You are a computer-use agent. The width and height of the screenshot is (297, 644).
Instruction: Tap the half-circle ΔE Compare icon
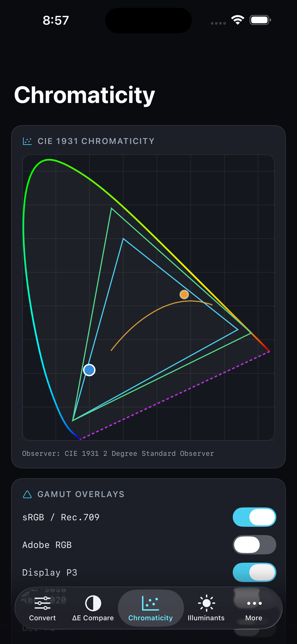[x=93, y=603]
